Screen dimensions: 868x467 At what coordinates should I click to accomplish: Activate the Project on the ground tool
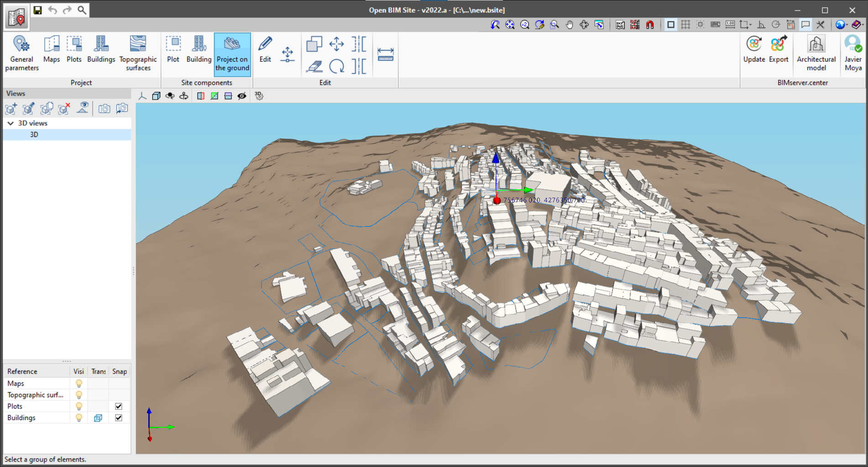tap(232, 54)
